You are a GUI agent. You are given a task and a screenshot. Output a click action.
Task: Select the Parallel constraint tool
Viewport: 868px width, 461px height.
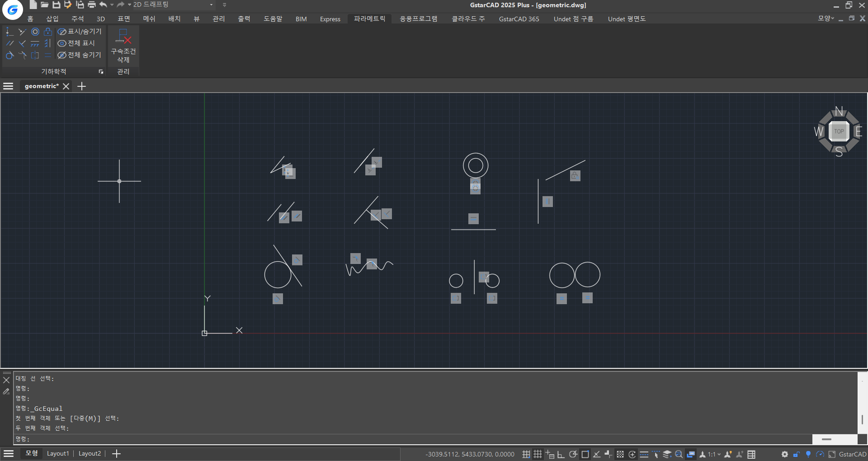pos(9,43)
